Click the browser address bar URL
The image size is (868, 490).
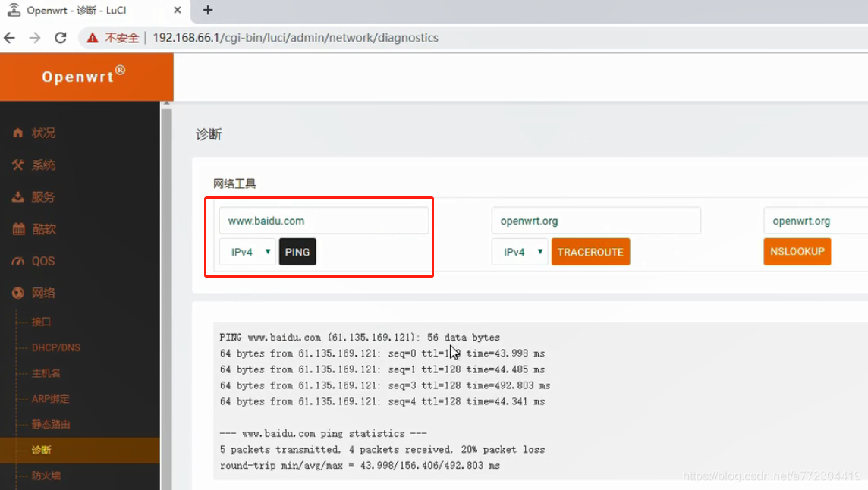point(296,38)
